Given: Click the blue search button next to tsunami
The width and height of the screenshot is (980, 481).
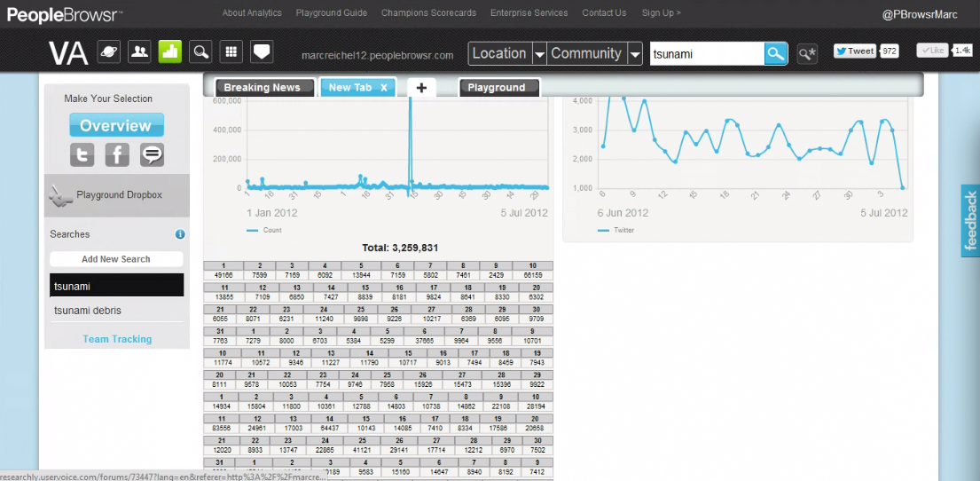Looking at the screenshot, I should pyautogui.click(x=776, y=54).
